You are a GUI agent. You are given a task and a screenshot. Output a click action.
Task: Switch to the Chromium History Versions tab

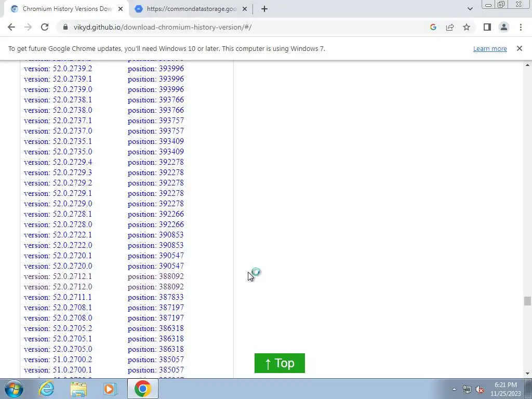(x=66, y=9)
